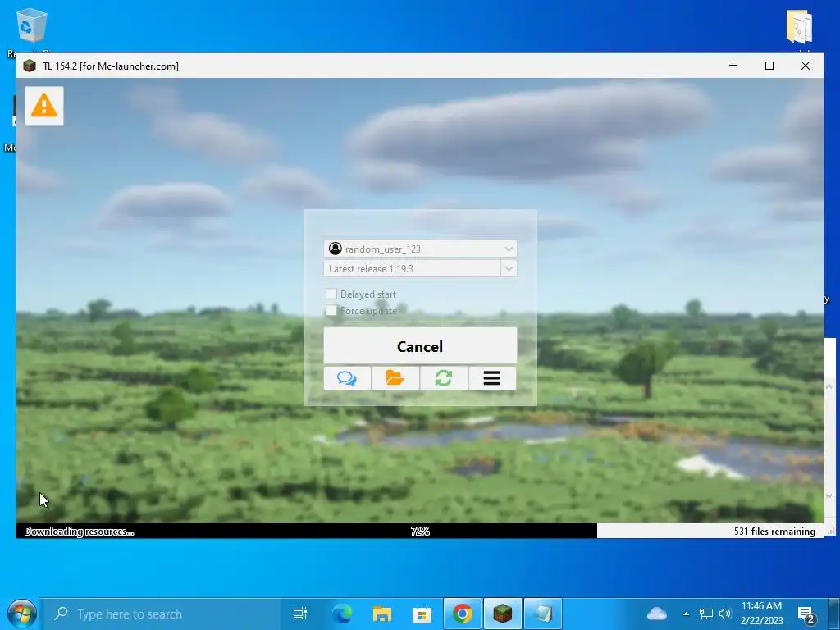Click the OneDrive cloud tray icon
Screen dimensions: 840x630
tap(657, 614)
